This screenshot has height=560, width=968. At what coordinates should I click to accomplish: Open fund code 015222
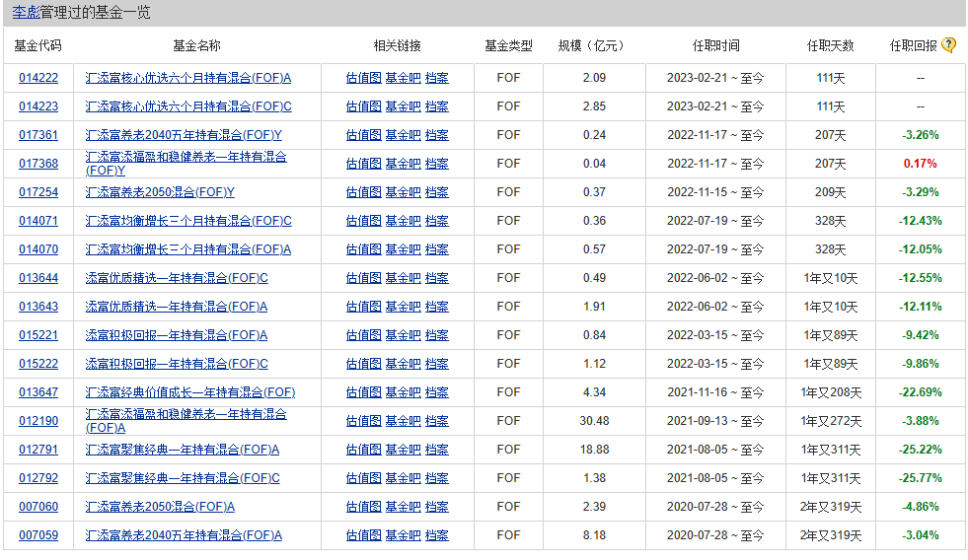click(38, 364)
